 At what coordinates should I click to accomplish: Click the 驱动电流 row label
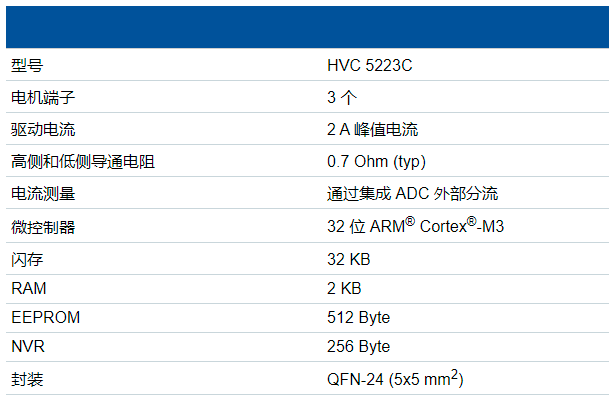point(42,129)
